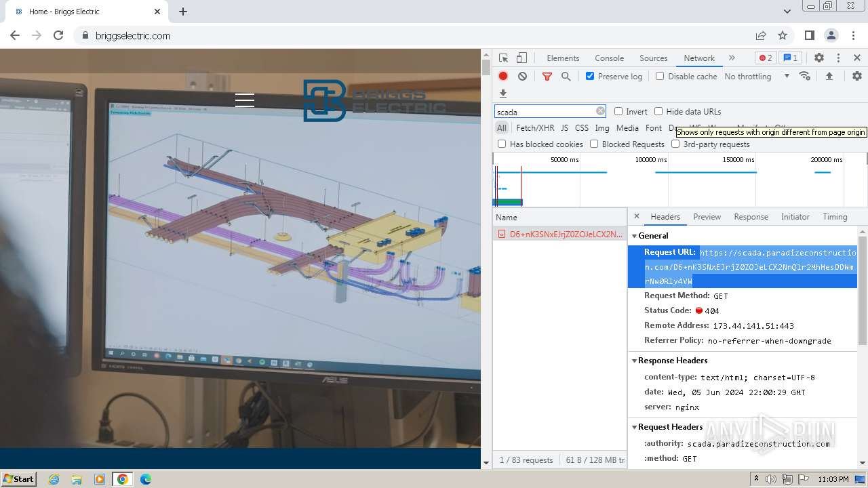Import HAR file upload arrow
The image size is (868, 488).
point(829,77)
